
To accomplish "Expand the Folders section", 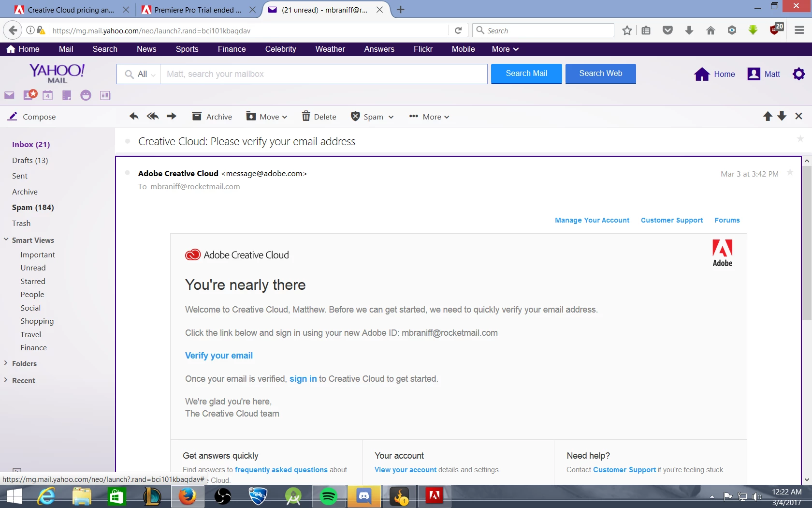I will click(x=6, y=363).
